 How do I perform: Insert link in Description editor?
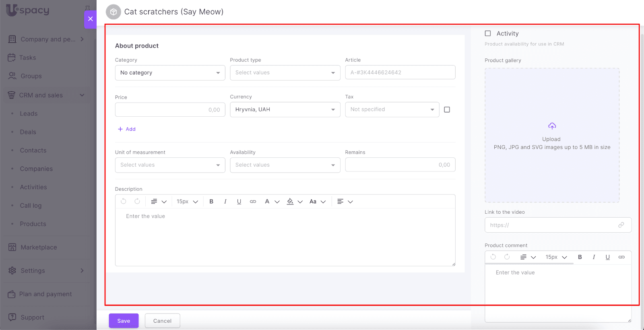tap(253, 202)
